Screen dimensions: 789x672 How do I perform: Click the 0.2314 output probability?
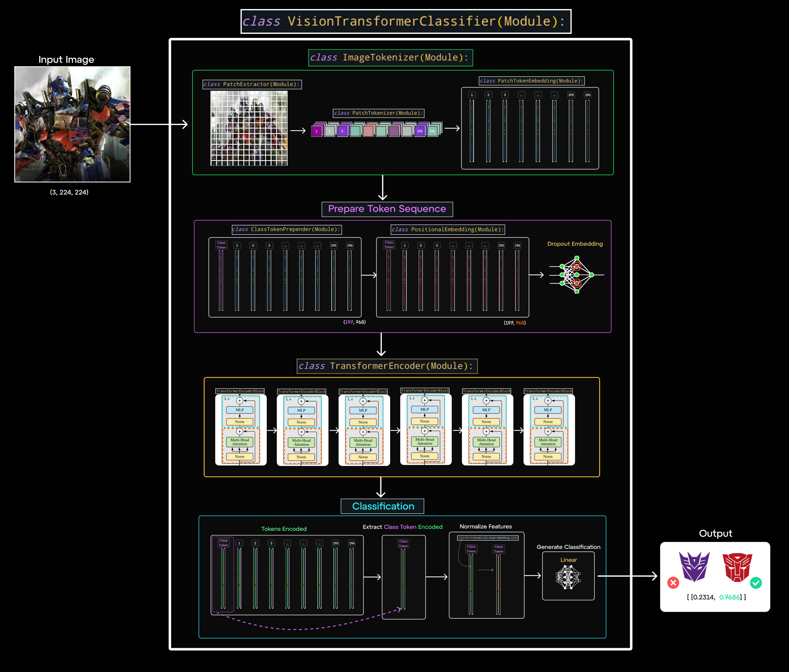[703, 597]
